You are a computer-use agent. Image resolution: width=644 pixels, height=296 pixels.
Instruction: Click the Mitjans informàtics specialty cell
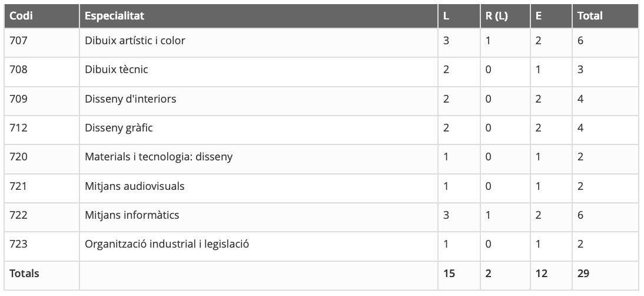[x=132, y=215]
